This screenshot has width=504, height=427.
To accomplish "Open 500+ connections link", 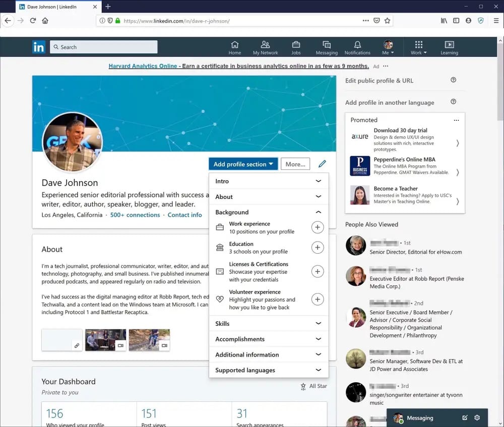I will (135, 215).
